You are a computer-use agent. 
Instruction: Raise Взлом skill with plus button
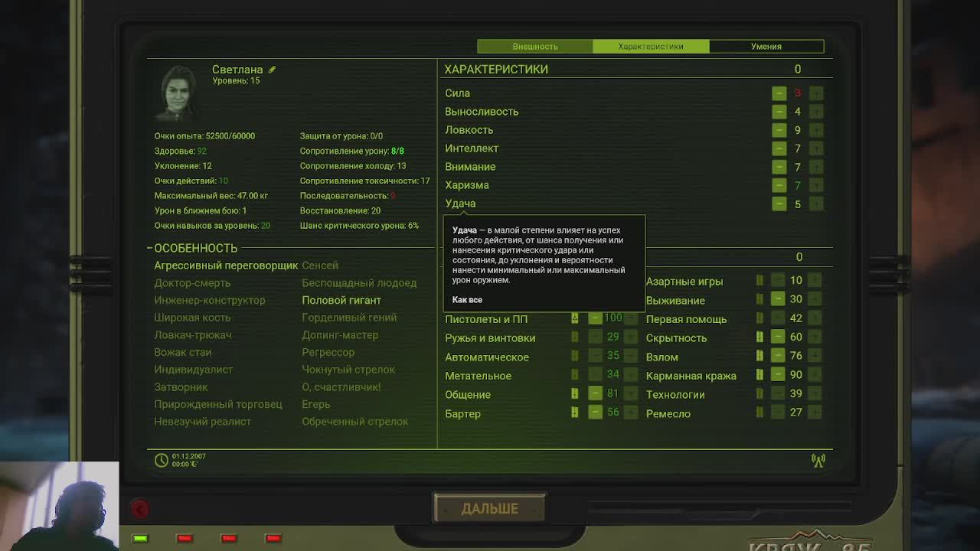[815, 355]
